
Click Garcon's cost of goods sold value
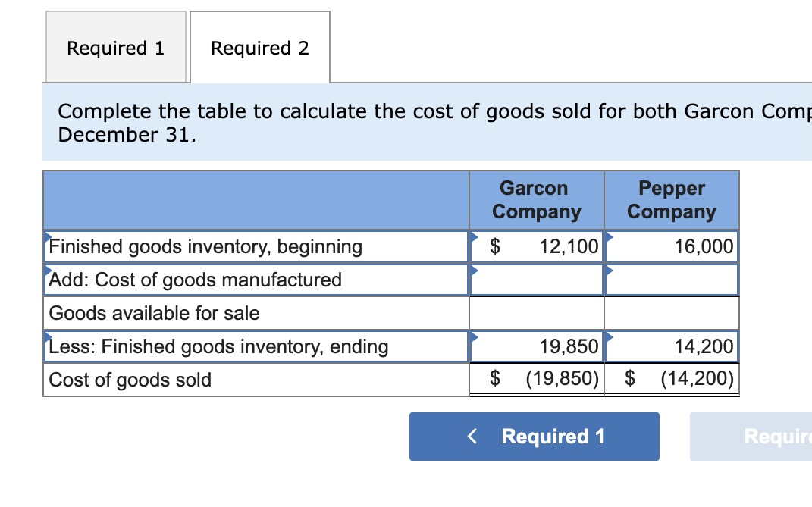(538, 380)
